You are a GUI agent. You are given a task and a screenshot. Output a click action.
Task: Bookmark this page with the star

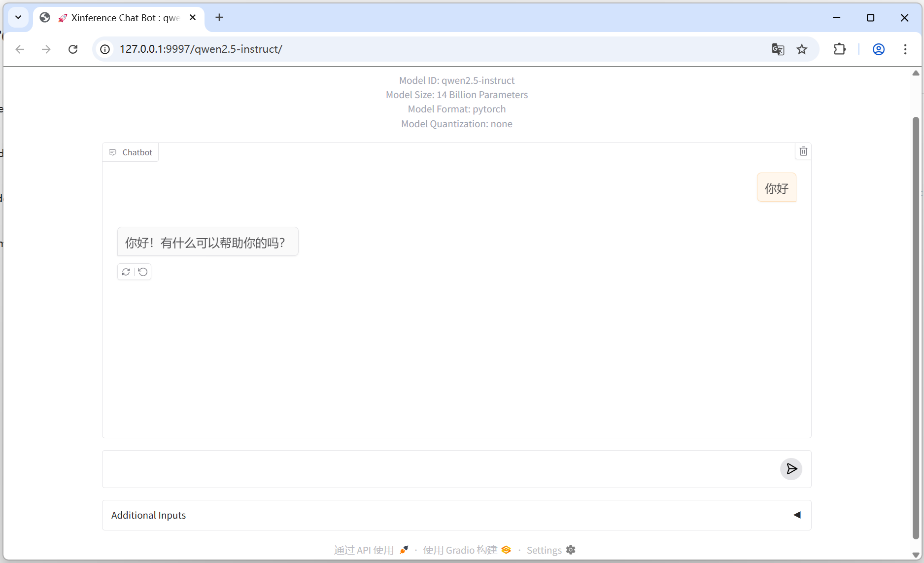tap(802, 49)
